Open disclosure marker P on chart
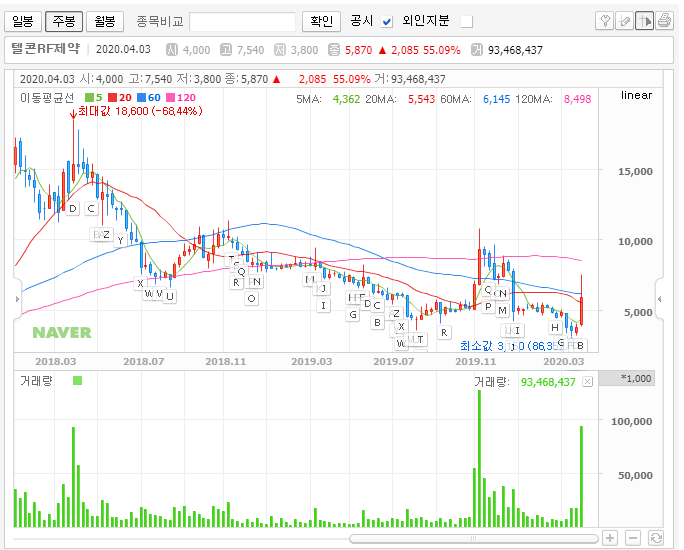Screen dimensions: 684x550 pyautogui.click(x=488, y=307)
